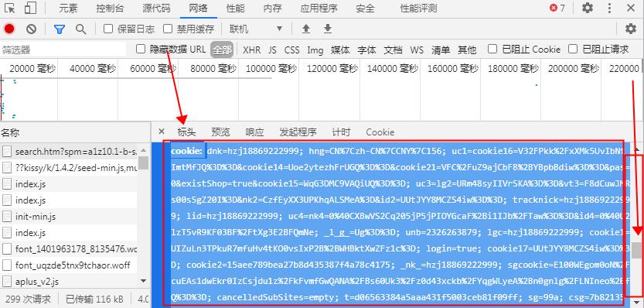The height and width of the screenshot is (308, 644).
Task: Filter requests by 全部
Action: click(x=222, y=50)
